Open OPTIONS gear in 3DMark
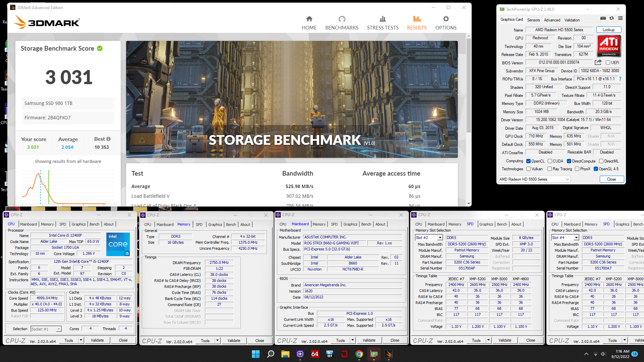The width and height of the screenshot is (644, 362). pyautogui.click(x=446, y=23)
